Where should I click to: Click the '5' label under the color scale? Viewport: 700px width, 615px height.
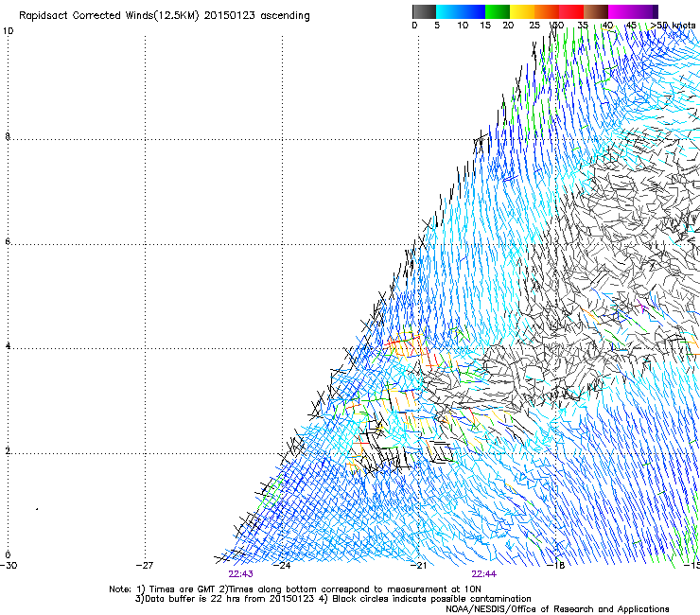(437, 26)
